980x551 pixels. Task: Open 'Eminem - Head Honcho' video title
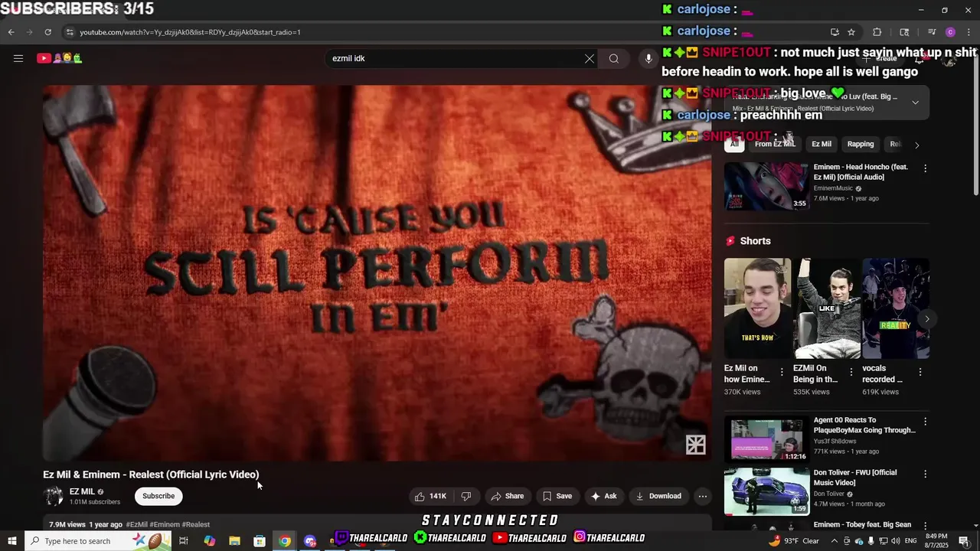861,172
